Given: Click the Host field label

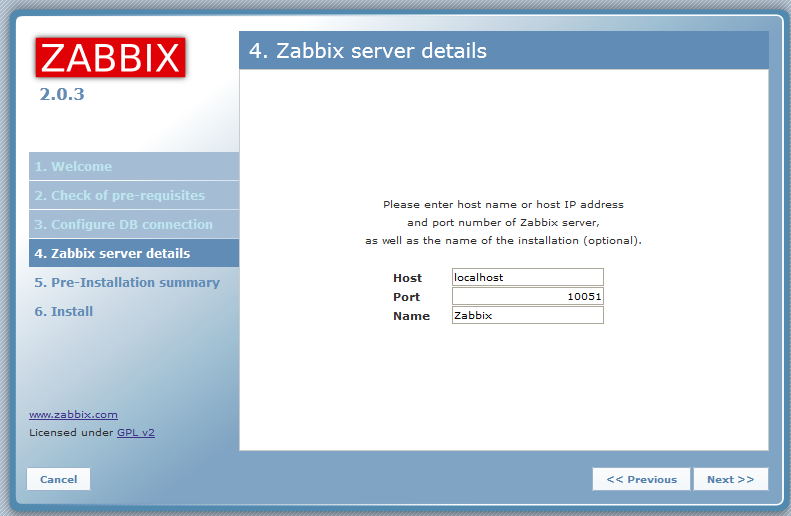Looking at the screenshot, I should pos(408,278).
